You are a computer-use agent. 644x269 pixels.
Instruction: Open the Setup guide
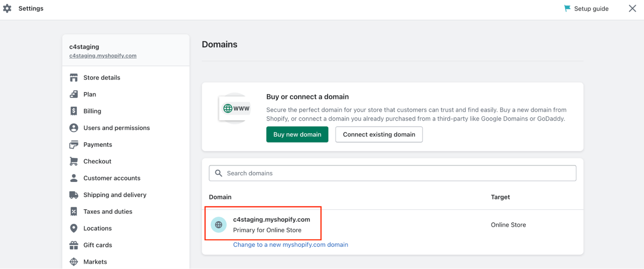coord(587,9)
